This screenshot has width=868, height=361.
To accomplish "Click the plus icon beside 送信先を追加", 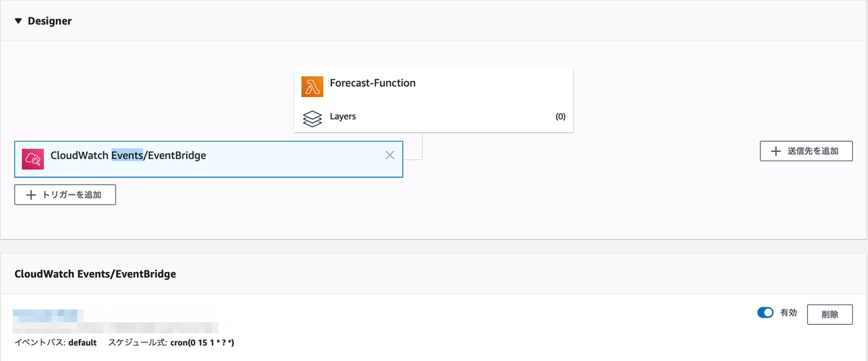I will [776, 151].
